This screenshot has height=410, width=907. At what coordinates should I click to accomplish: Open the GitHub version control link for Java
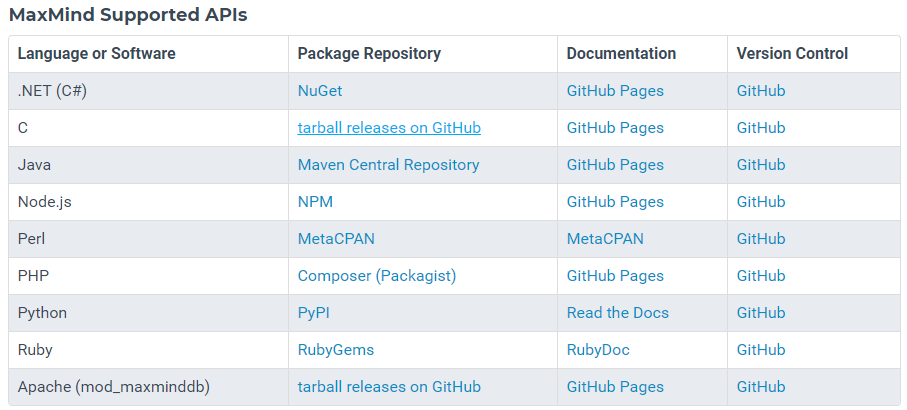click(x=761, y=165)
